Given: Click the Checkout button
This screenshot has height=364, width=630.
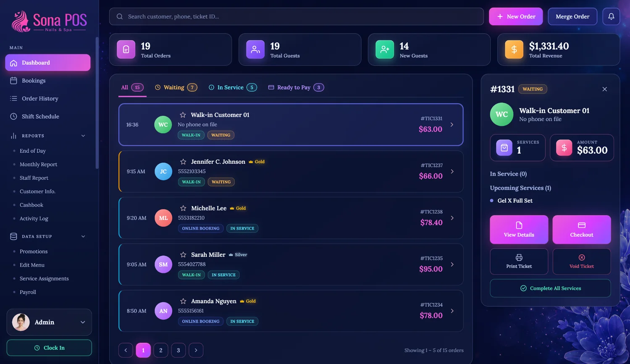Looking at the screenshot, I should tap(582, 230).
